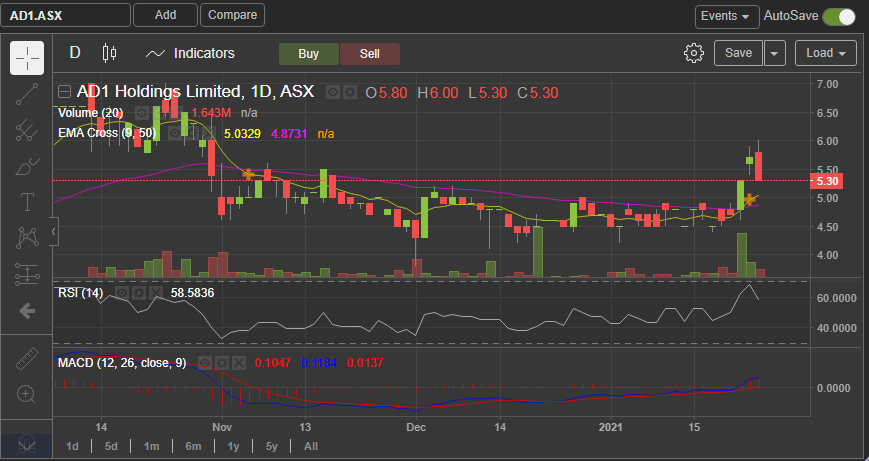Select the 5y time range
This screenshot has width=869, height=461.
pyautogui.click(x=272, y=446)
